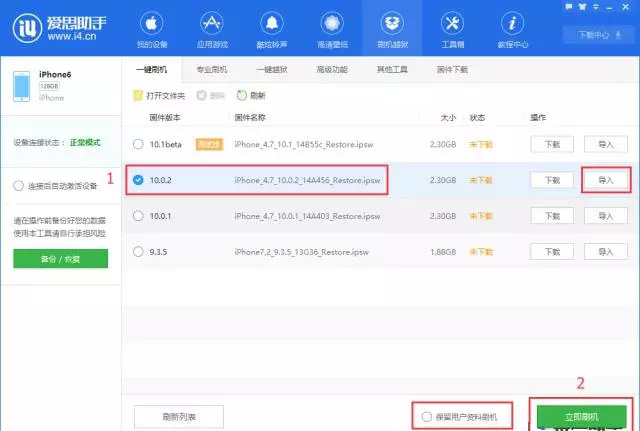Switch to 一键越狱 tab
This screenshot has height=431, width=640.
271,70
